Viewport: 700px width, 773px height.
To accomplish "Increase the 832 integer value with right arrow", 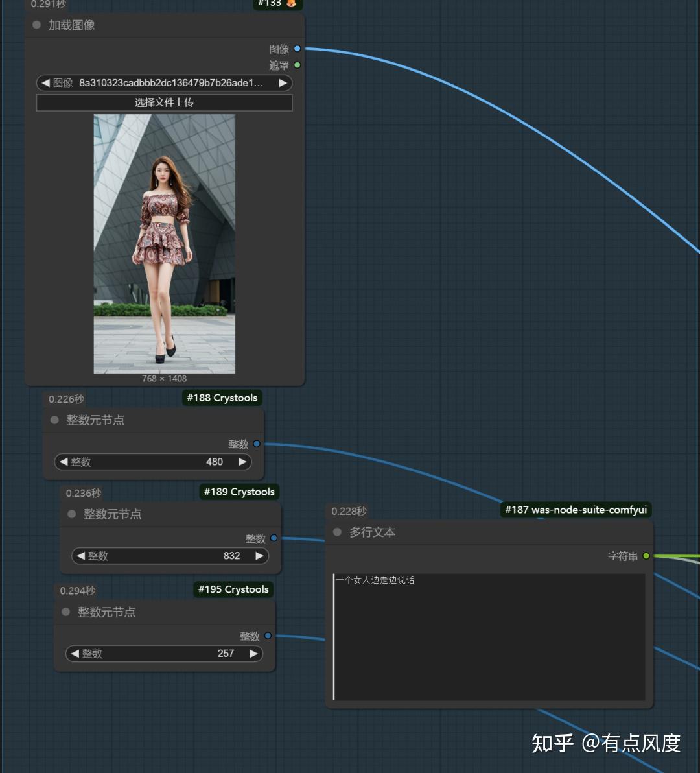I will click(259, 556).
